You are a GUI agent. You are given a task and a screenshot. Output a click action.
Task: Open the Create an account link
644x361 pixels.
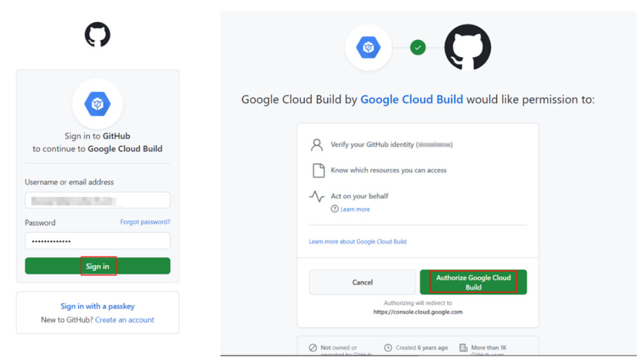click(x=124, y=320)
